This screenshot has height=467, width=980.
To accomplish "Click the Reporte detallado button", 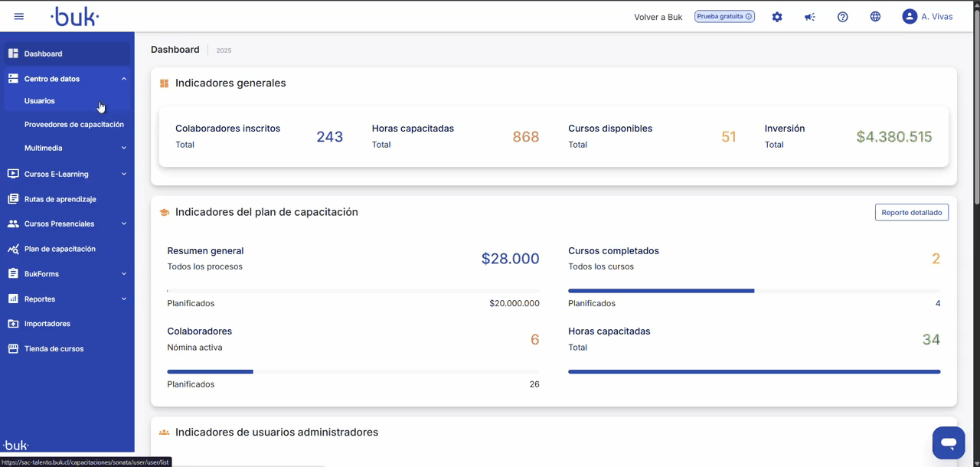I will (911, 212).
